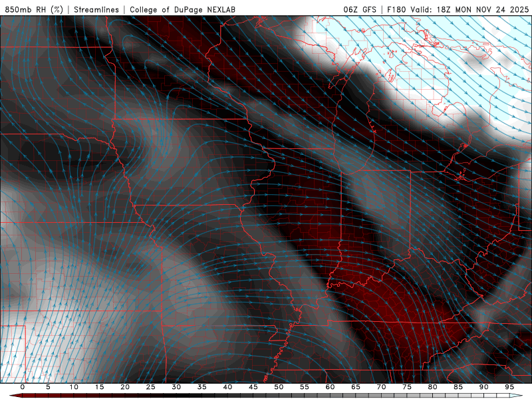Click the '65' color scale label
The image size is (532, 399).
coord(356,387)
